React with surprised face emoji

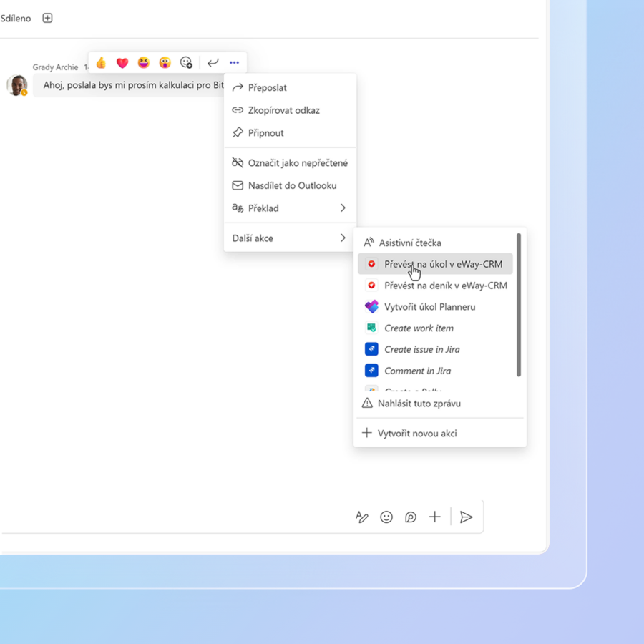coord(165,63)
